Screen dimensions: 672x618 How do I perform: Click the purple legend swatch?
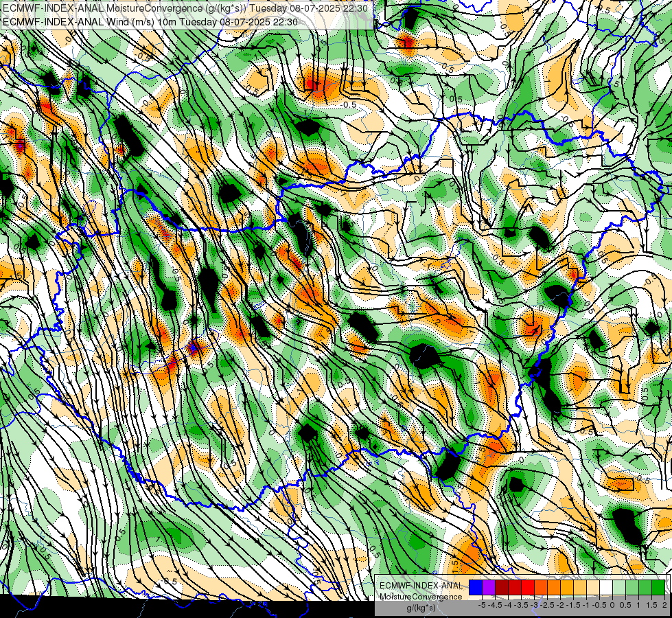pyautogui.click(x=489, y=588)
